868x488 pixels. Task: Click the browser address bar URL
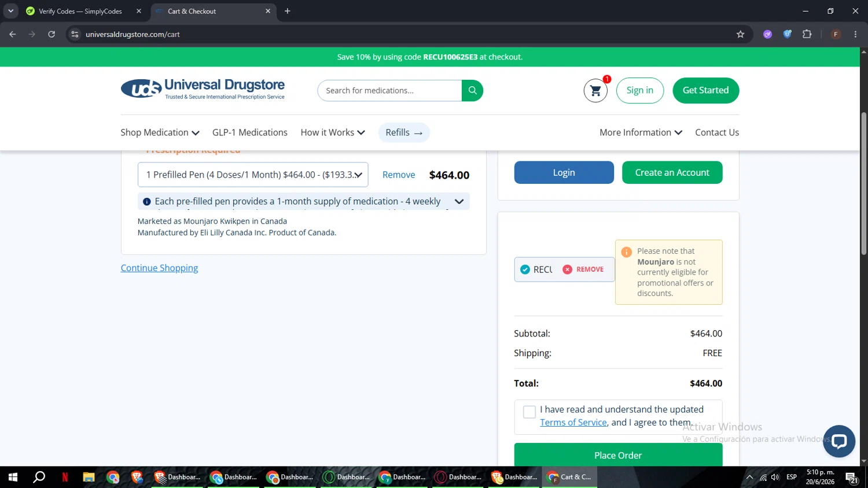[133, 34]
